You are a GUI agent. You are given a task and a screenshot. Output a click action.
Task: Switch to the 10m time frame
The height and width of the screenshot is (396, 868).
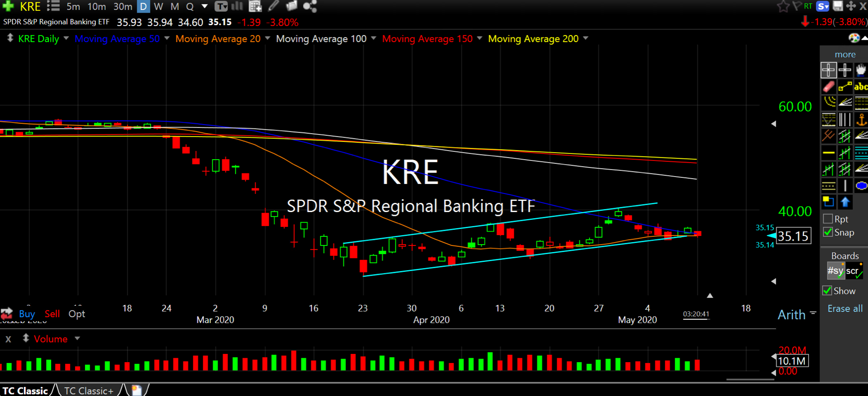point(97,7)
